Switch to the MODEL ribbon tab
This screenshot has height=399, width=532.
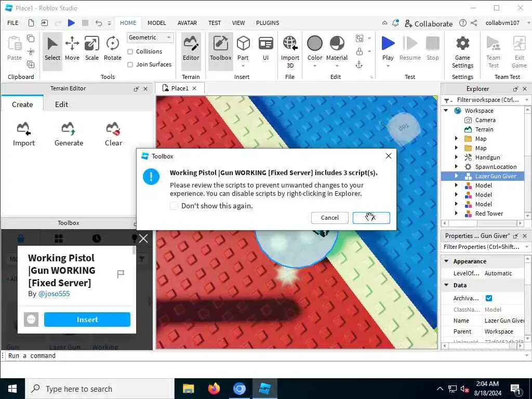point(156,23)
